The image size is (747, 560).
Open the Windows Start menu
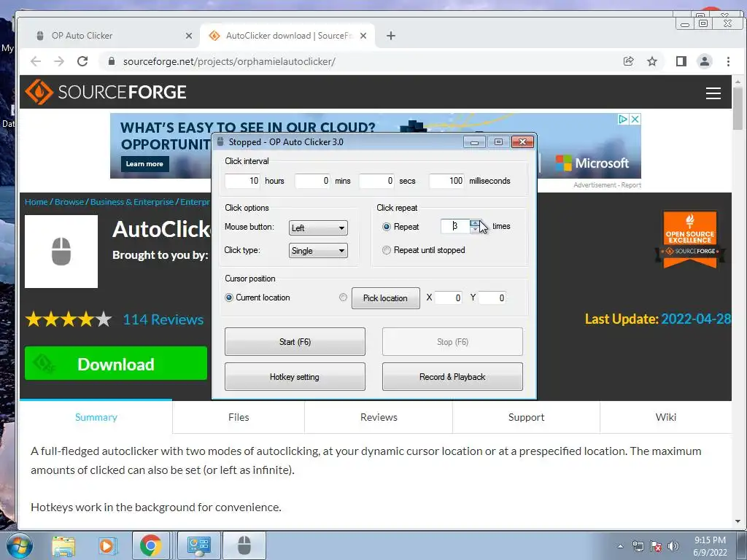[x=20, y=545]
